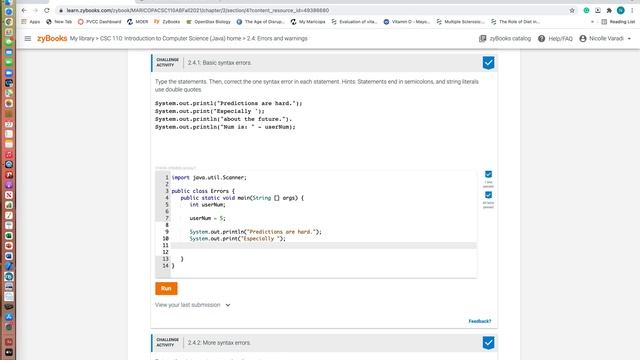Open the Chrome three-dot menu

coord(632,10)
